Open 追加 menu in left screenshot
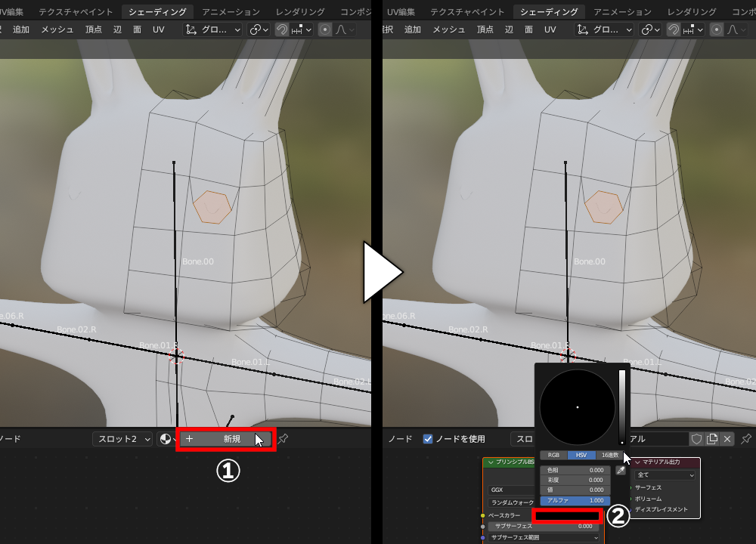 tap(20, 30)
